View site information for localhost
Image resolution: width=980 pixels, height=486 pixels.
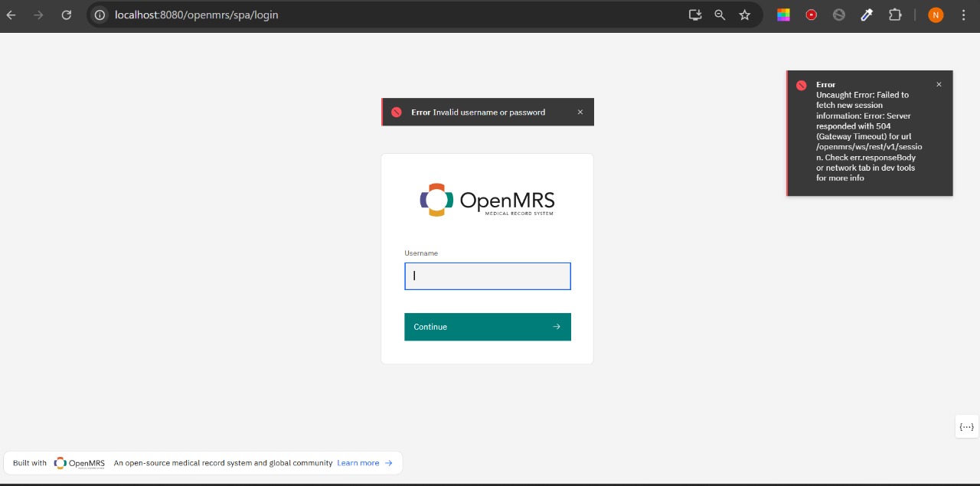click(100, 15)
